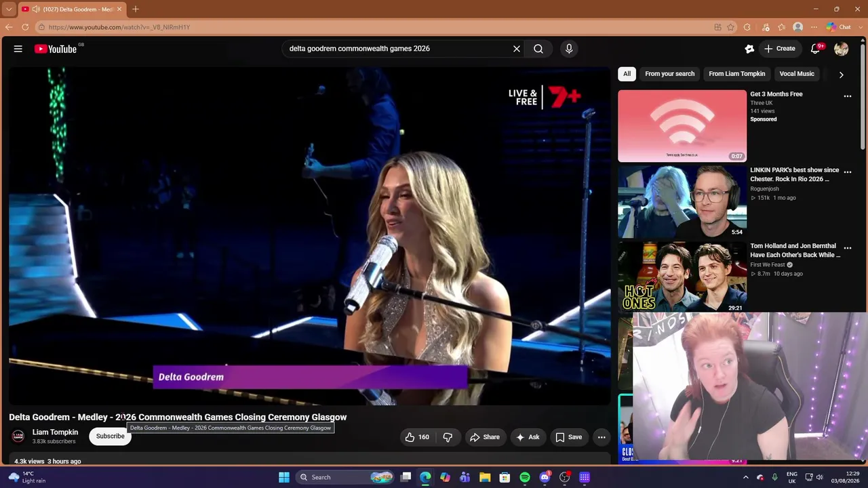The width and height of the screenshot is (868, 488).
Task: Open Microsoft Teams from the taskbar
Action: [x=465, y=477]
